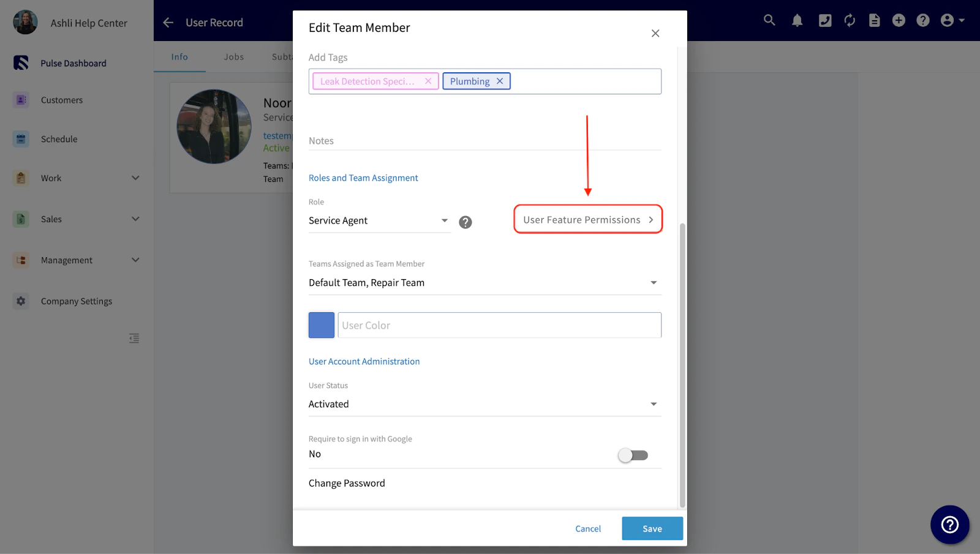Open Pulse Dashboard from sidebar
The width and height of the screenshot is (980, 554).
coord(73,63)
